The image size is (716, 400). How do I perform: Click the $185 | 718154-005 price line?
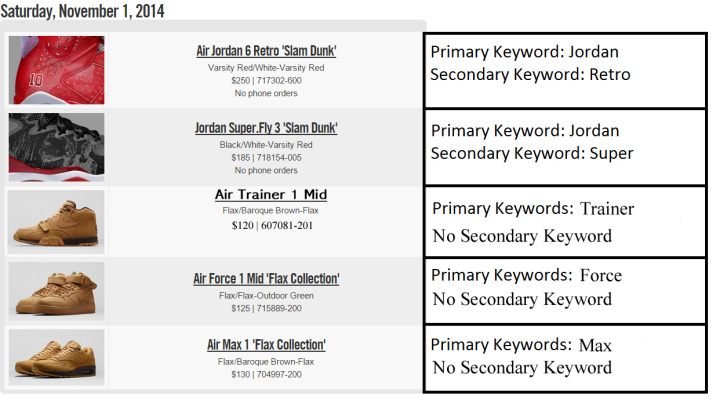(x=266, y=158)
